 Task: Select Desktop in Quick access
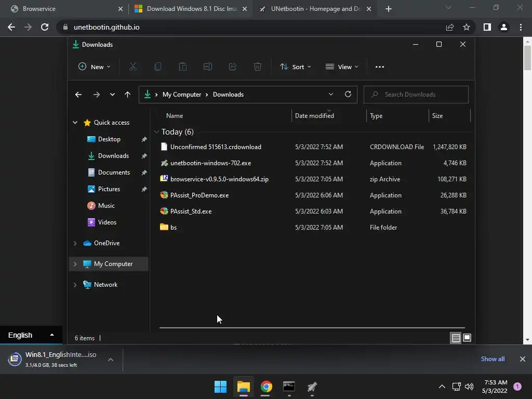109,139
